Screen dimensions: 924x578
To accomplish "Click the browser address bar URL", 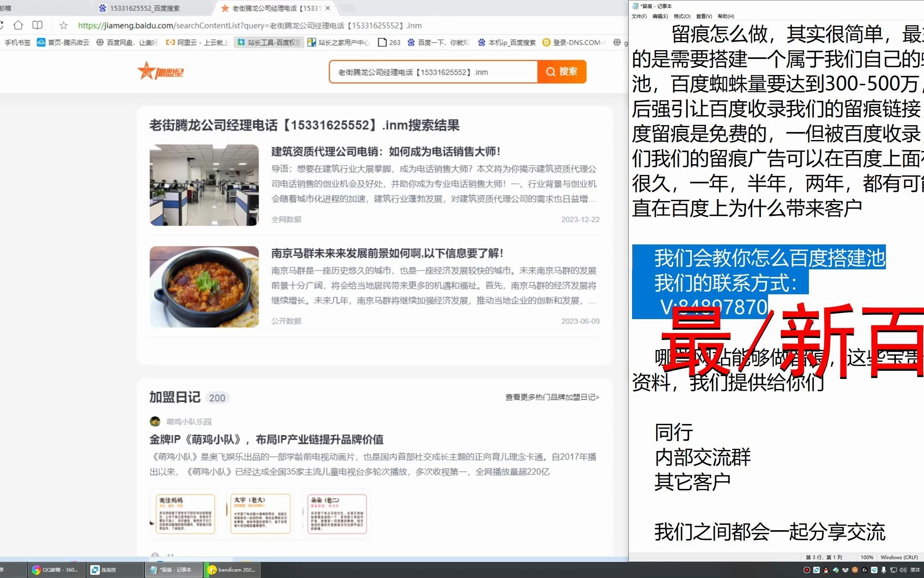I will point(249,26).
